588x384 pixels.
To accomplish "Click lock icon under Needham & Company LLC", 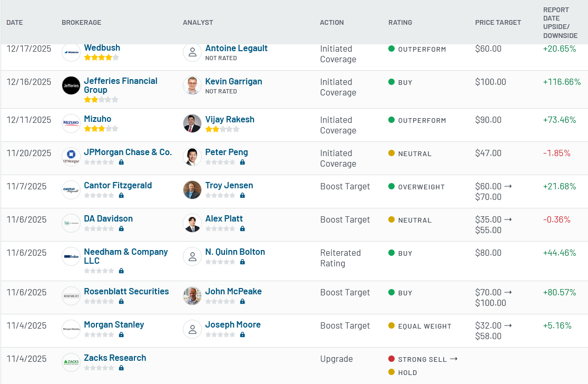I will tap(121, 271).
